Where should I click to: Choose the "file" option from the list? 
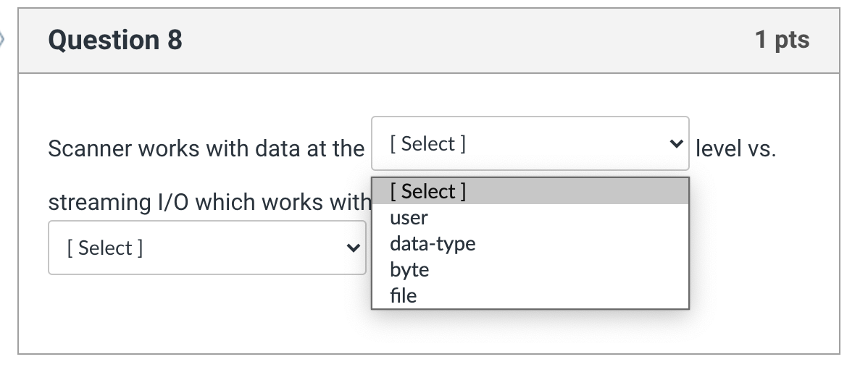(404, 295)
